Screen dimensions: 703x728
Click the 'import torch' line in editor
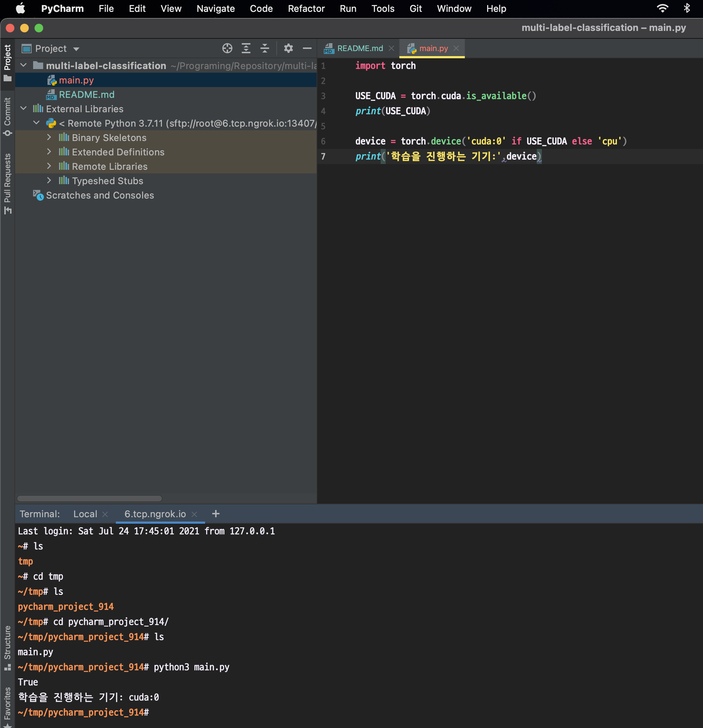(x=385, y=66)
